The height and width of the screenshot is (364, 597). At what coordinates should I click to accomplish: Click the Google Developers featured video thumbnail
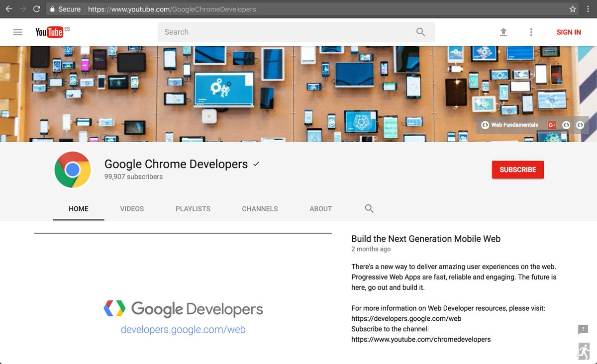(183, 298)
